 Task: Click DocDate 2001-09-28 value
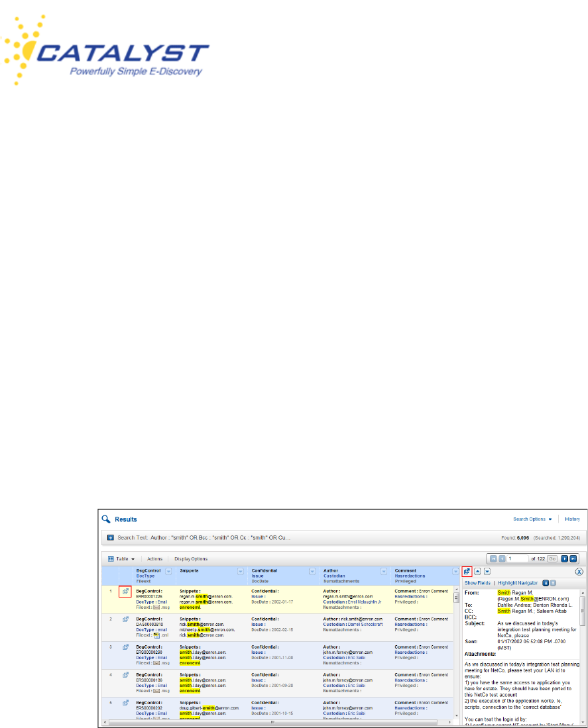282,686
